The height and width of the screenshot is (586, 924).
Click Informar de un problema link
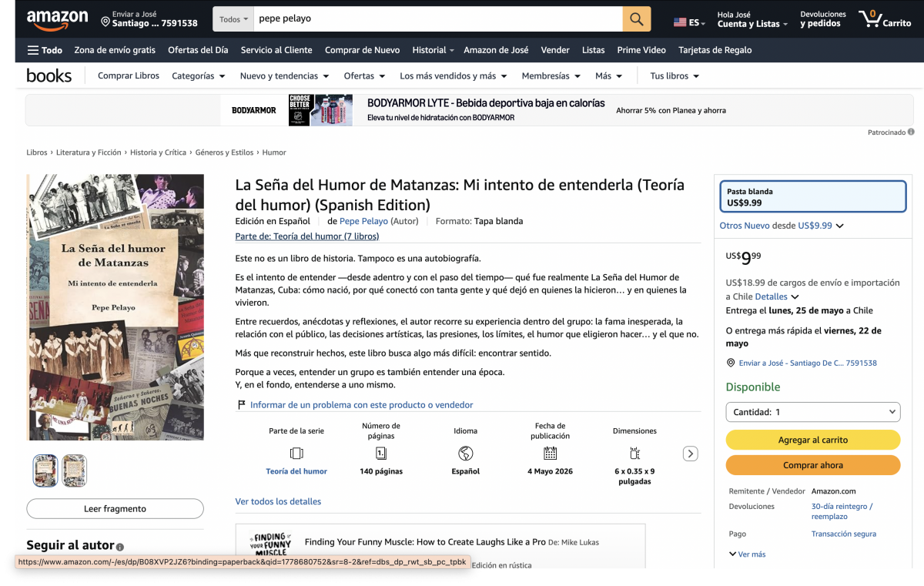pyautogui.click(x=361, y=405)
